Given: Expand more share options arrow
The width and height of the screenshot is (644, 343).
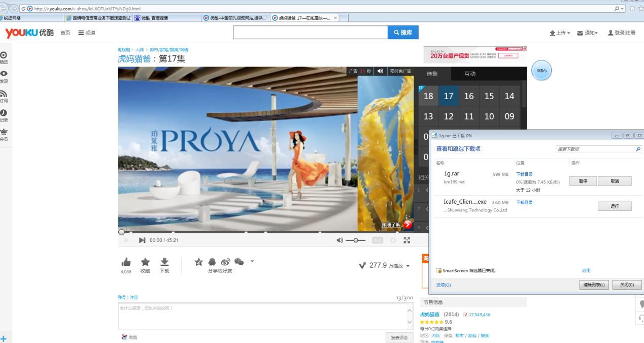Looking at the screenshot, I should (x=252, y=262).
